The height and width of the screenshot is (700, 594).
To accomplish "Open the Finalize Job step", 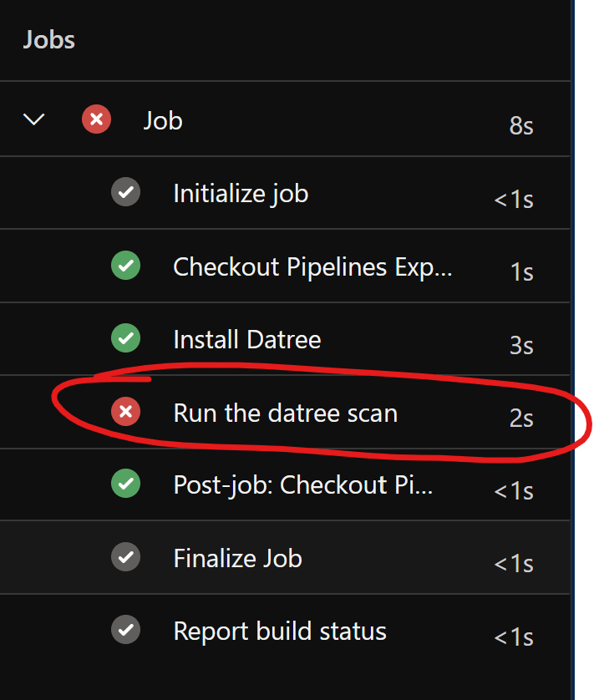I will [237, 559].
